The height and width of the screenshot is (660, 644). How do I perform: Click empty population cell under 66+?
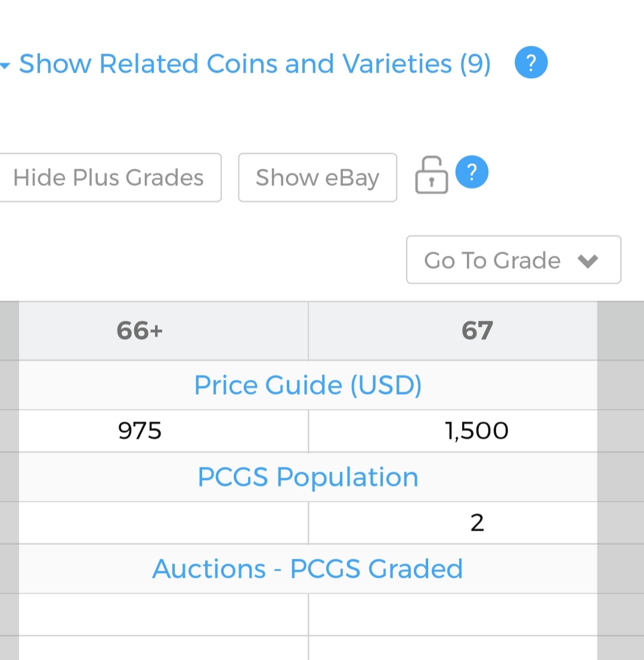163,523
